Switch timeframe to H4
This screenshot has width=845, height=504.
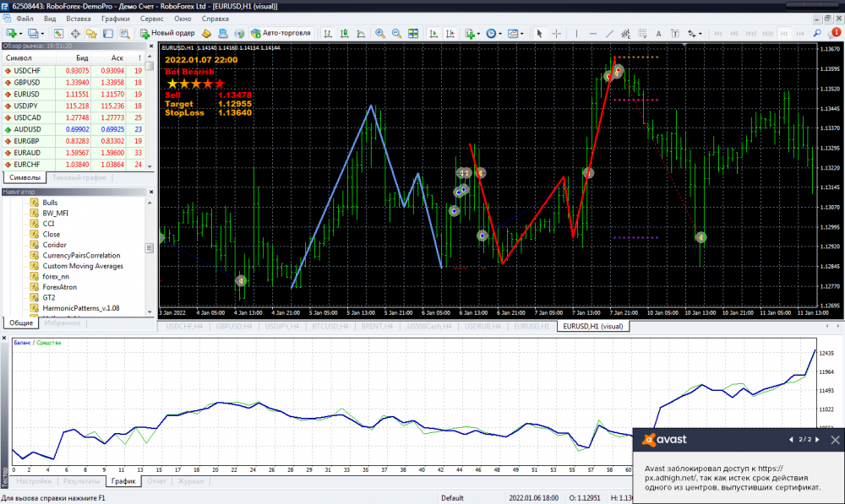(800, 34)
